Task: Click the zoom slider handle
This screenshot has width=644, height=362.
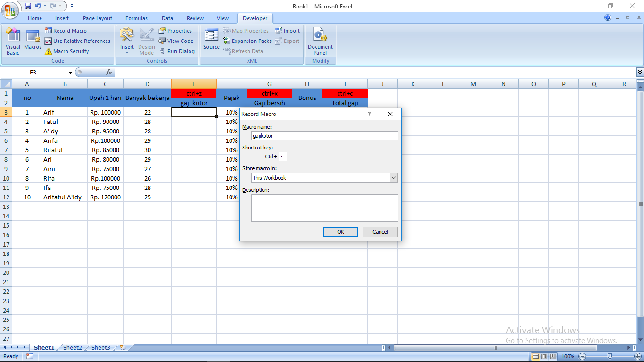Action: 610,356
